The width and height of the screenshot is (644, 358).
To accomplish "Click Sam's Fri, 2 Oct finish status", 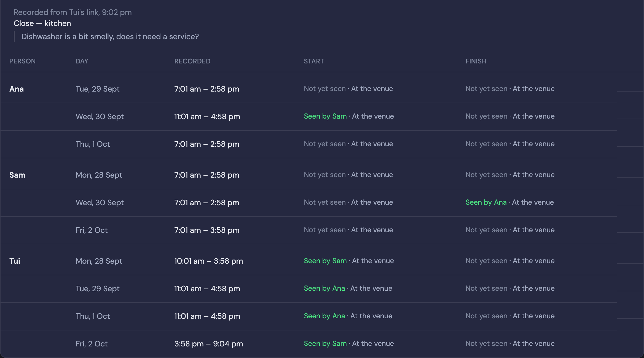I will click(510, 230).
